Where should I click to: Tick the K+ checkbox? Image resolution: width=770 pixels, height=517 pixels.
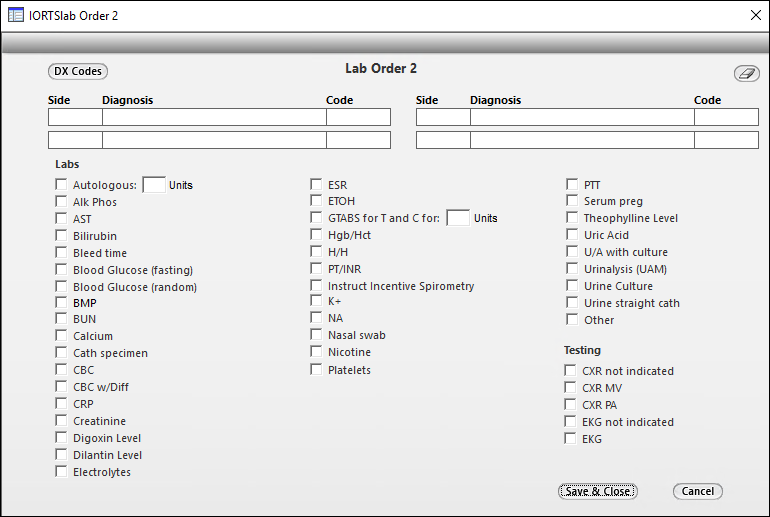click(x=316, y=300)
